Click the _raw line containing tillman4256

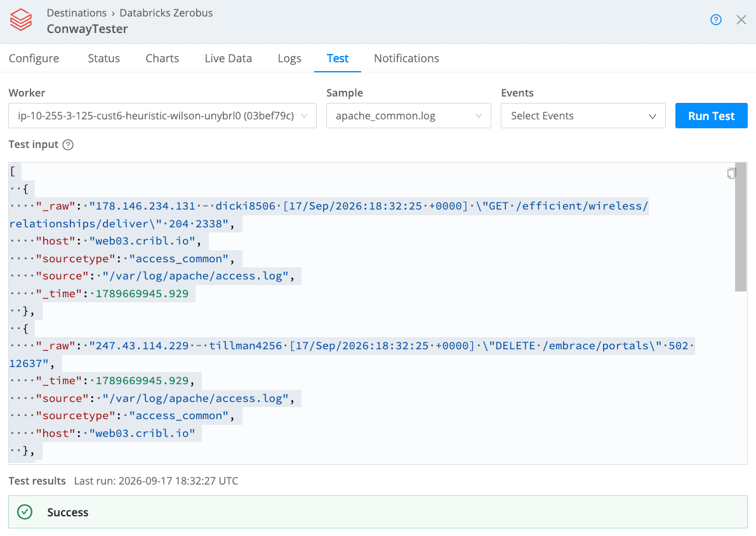[352, 346]
